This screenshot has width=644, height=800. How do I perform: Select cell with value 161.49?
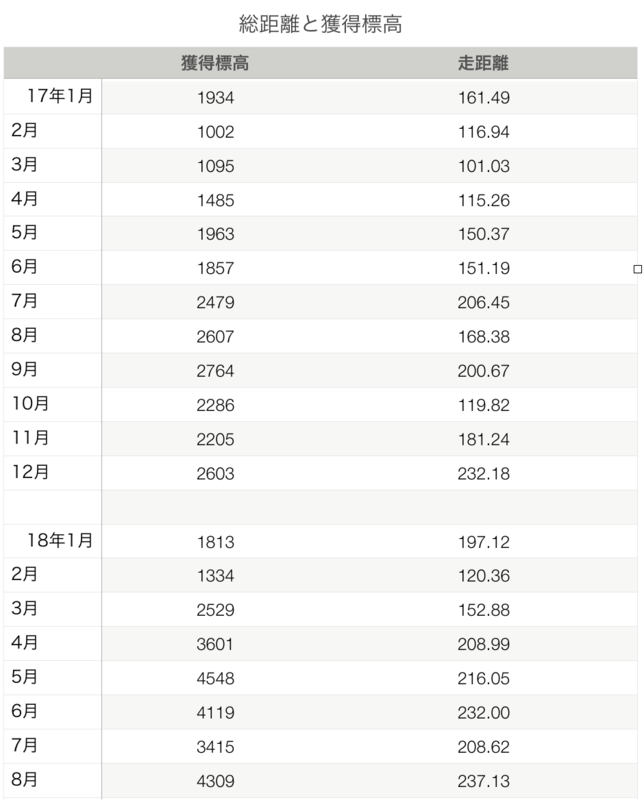click(483, 97)
